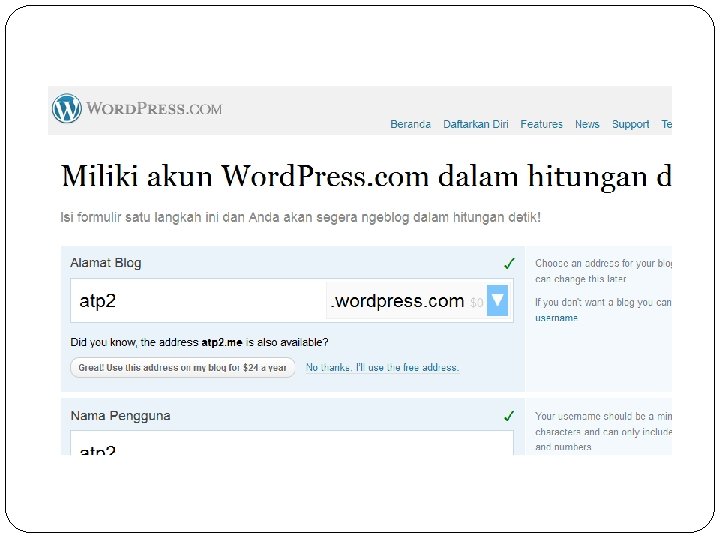Click 'Isi formulir satu langkah ini' subtitle
Image resolution: width=720 pixels, height=540 pixels.
coord(300,217)
